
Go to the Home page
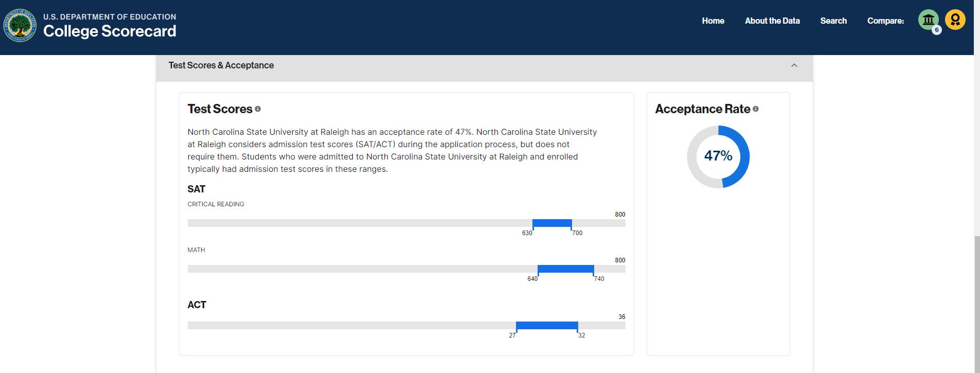[712, 21]
